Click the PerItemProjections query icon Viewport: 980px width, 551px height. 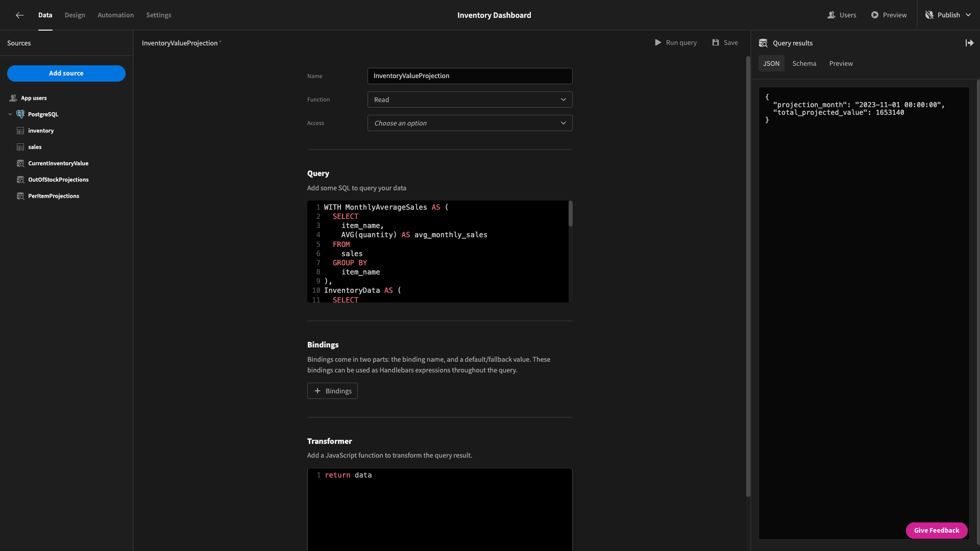click(20, 196)
